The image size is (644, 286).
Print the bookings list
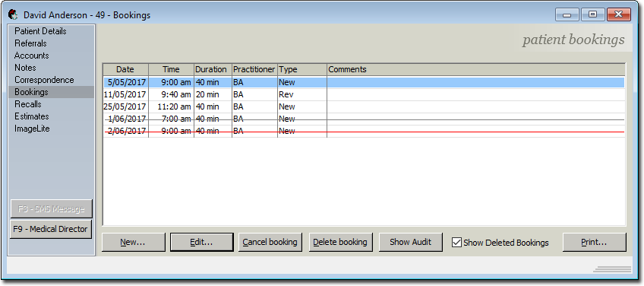(595, 242)
